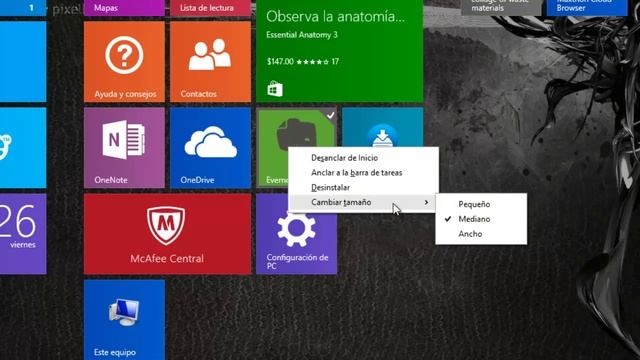This screenshot has width=640, height=360.
Task: Choose Desanclar de Inicio from context menu
Action: click(363, 158)
